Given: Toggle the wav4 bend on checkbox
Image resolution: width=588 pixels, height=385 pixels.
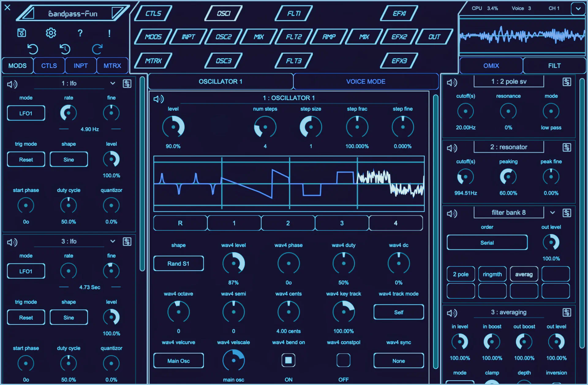Looking at the screenshot, I should click(x=288, y=360).
